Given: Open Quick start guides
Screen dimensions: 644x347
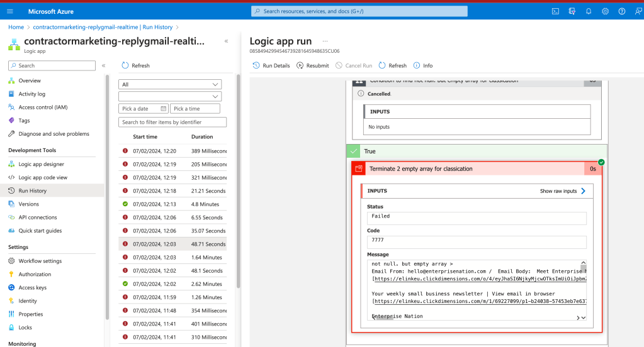Looking at the screenshot, I should coord(40,231).
